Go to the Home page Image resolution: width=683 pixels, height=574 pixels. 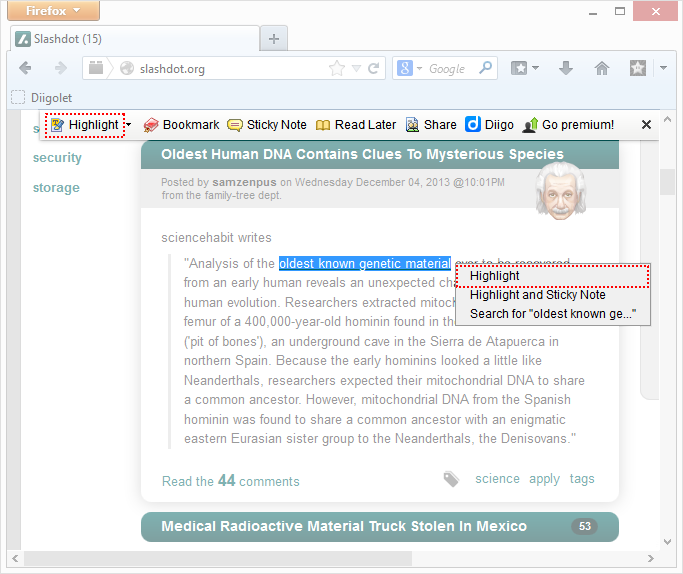602,68
